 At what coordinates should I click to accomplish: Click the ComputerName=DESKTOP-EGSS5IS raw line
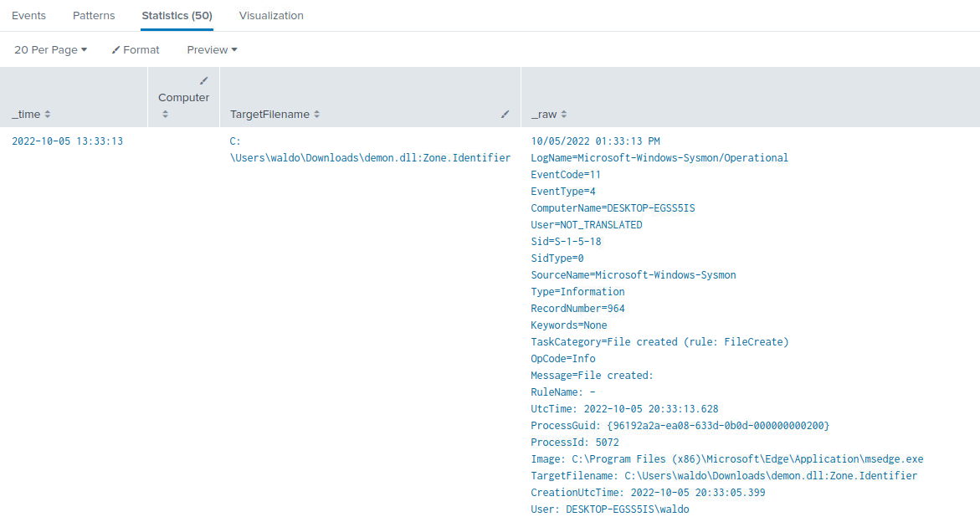click(613, 208)
